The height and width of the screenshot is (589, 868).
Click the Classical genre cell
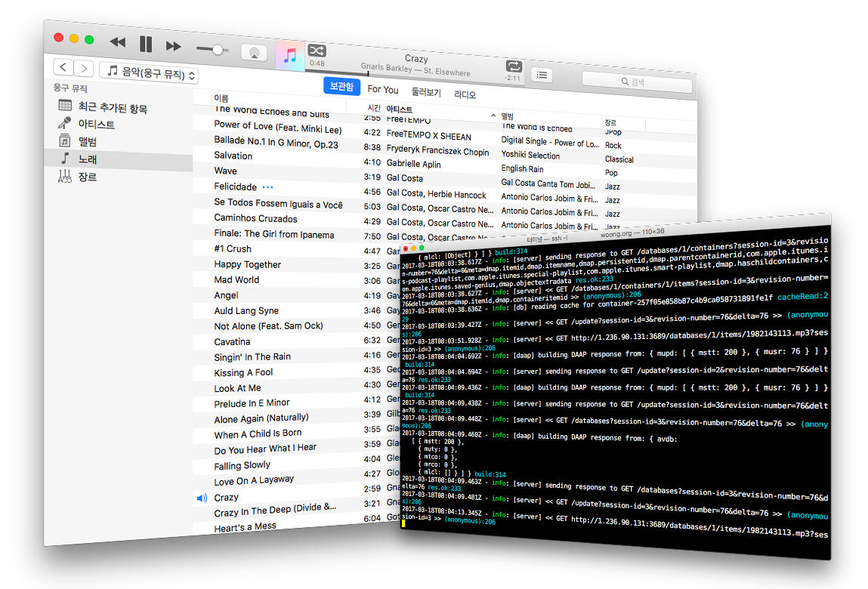click(x=619, y=159)
